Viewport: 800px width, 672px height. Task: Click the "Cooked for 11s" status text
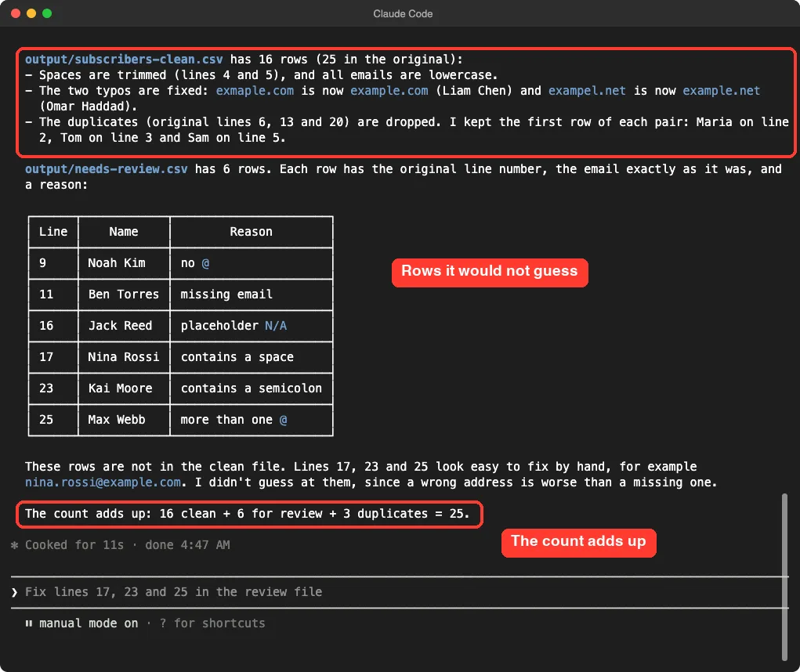click(x=74, y=545)
